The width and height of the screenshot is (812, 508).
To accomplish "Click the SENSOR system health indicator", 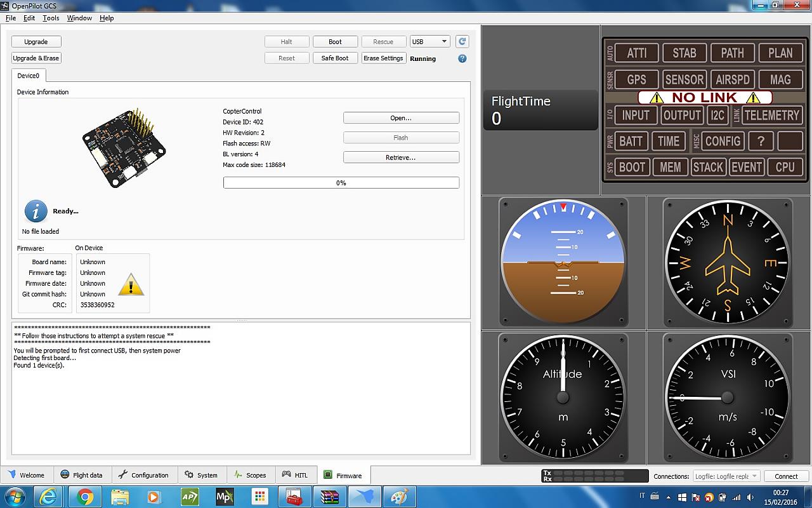I will click(x=684, y=79).
